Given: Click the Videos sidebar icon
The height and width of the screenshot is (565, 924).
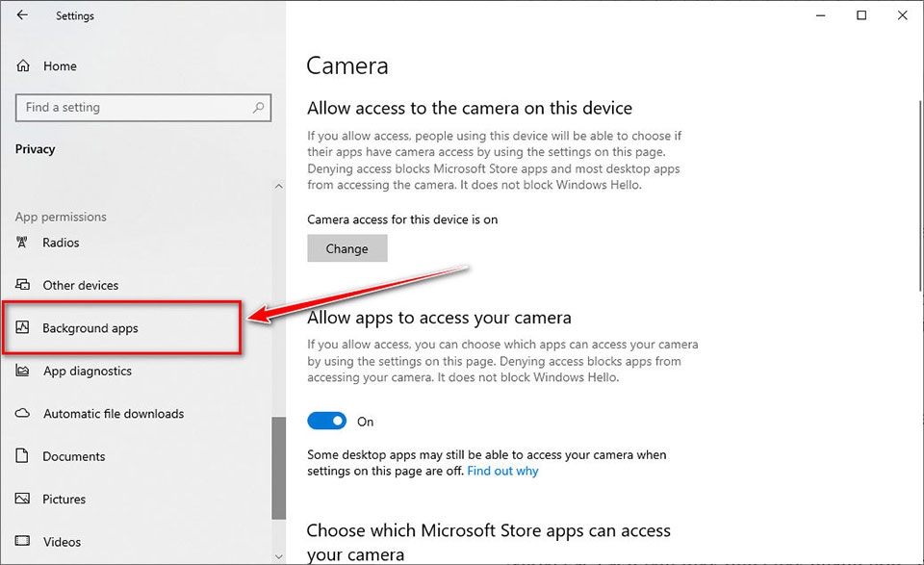Looking at the screenshot, I should [x=24, y=542].
